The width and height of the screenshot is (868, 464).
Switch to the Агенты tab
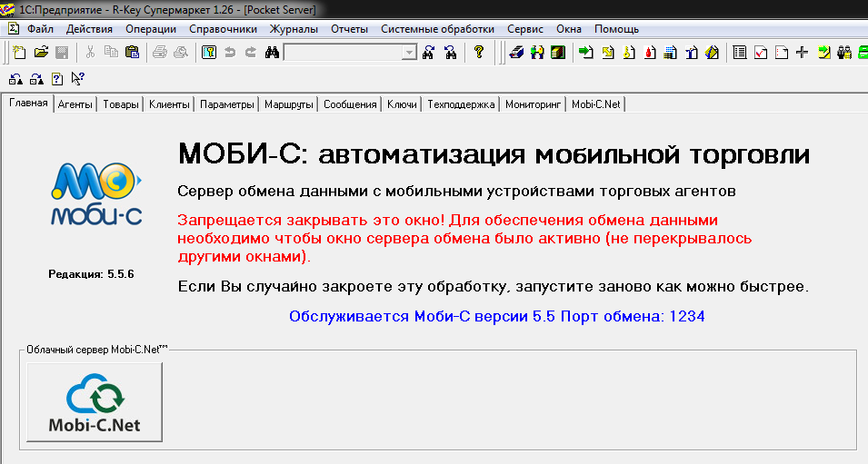pyautogui.click(x=75, y=104)
